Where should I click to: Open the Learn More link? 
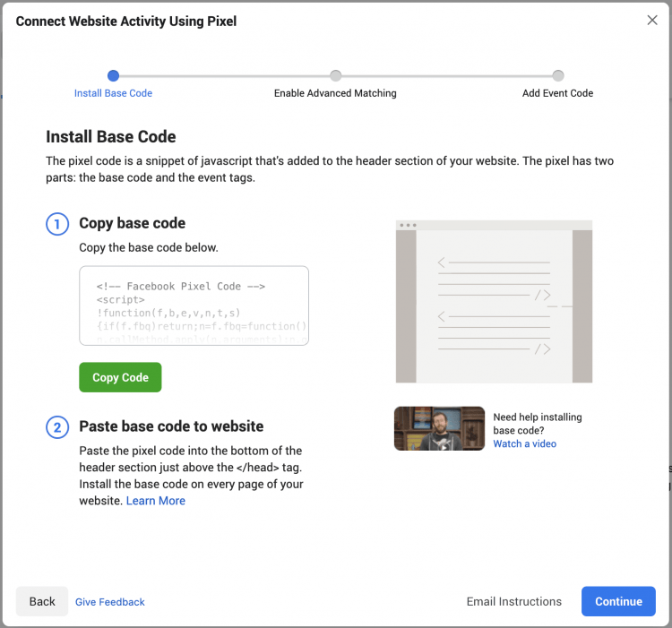(156, 501)
